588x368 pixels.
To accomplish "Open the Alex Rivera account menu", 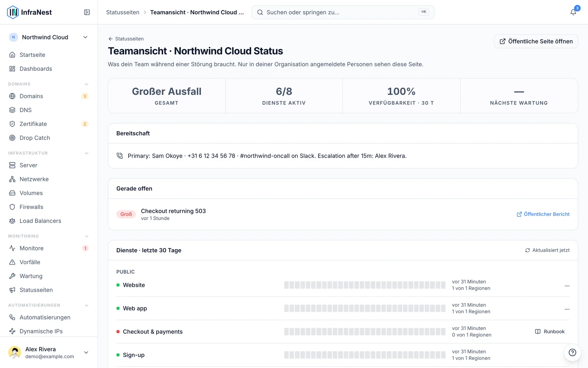I will click(x=49, y=352).
